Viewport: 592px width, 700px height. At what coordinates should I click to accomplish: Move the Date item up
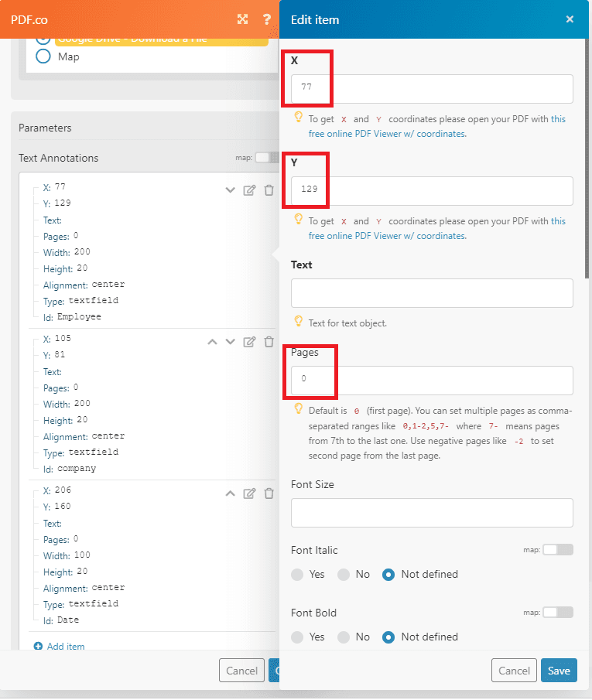pyautogui.click(x=230, y=493)
